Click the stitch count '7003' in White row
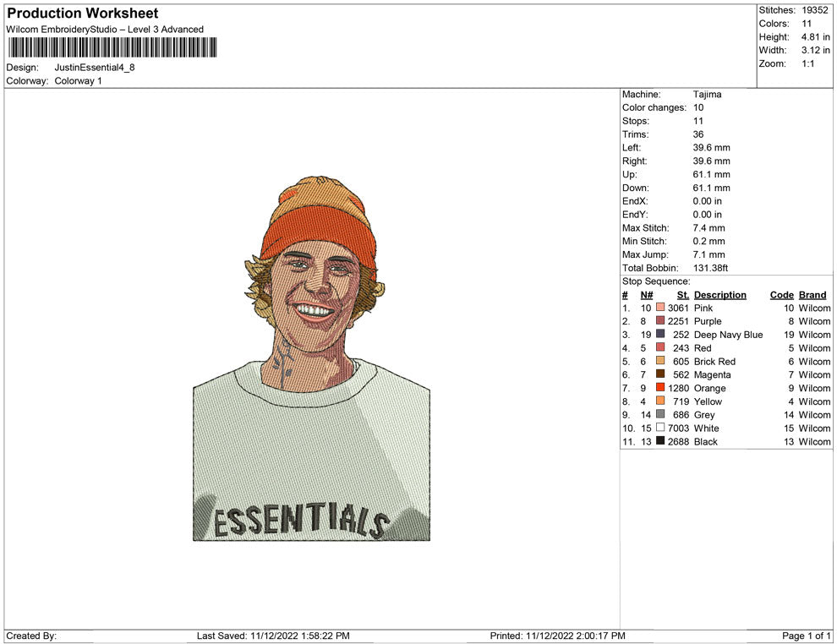This screenshot has height=644, width=837. 678,428
